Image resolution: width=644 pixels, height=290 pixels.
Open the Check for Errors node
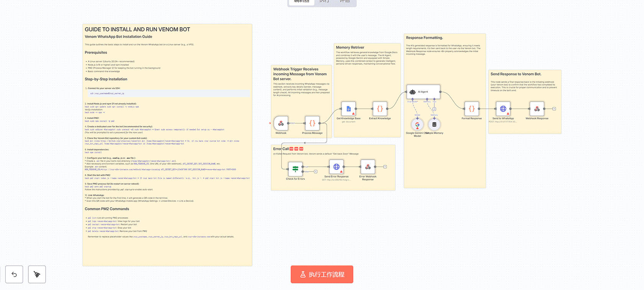click(295, 169)
